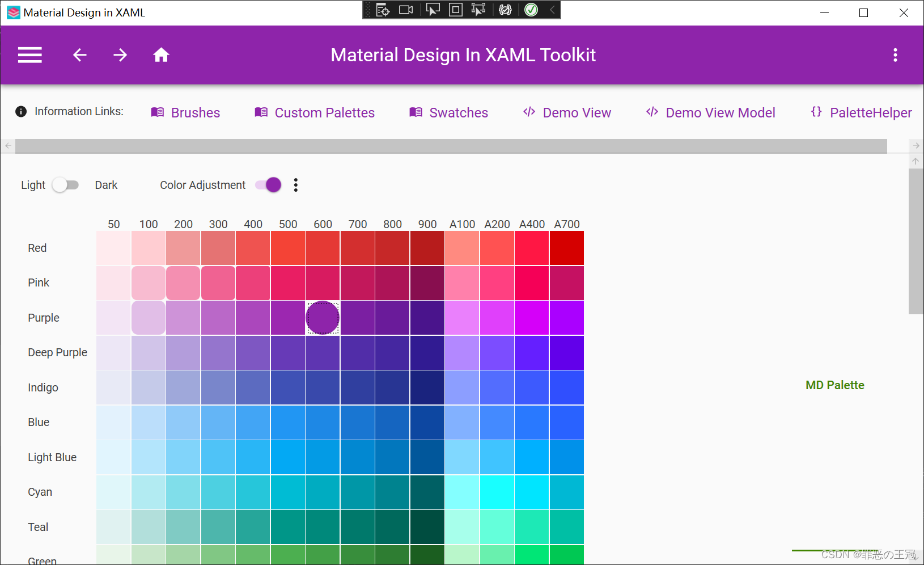The width and height of the screenshot is (924, 565).
Task: Click the Deep Purple row label
Action: (x=58, y=353)
